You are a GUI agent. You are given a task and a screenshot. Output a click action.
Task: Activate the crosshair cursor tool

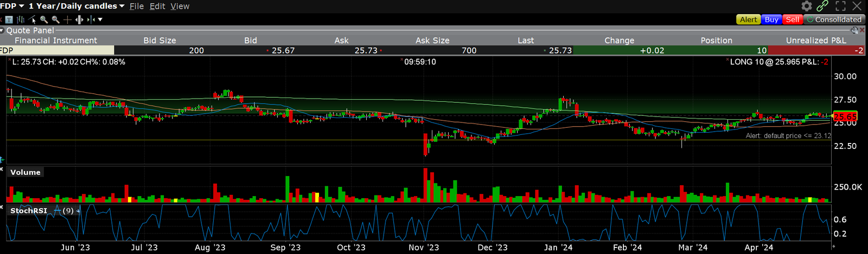[x=67, y=19]
